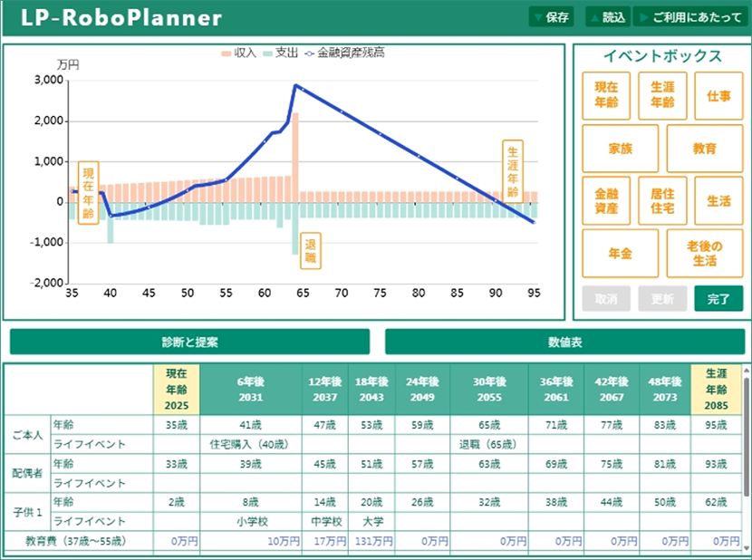
Task: Click the 読込 load button
Action: pos(608,17)
